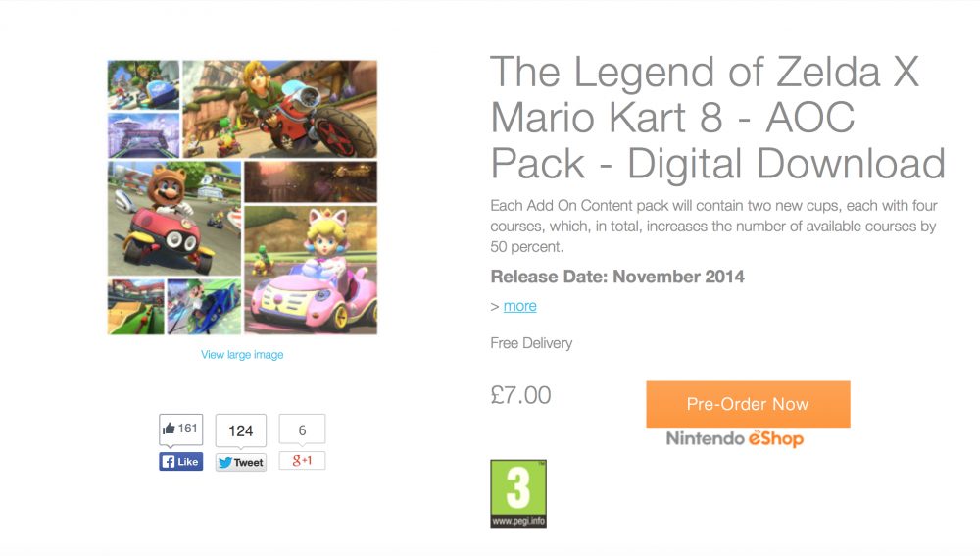Image resolution: width=980 pixels, height=556 pixels.
Task: Select the dark sunset track thumbnail
Action: coord(311,181)
